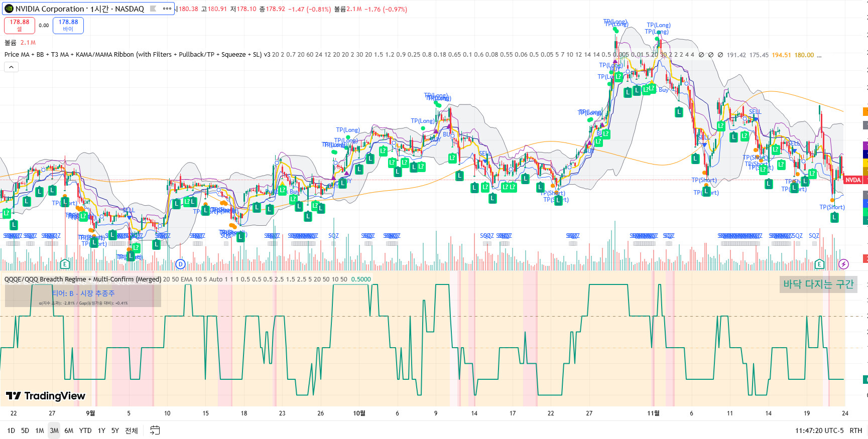Click the orange 194.51 value in the indicator legend

tap(781, 55)
